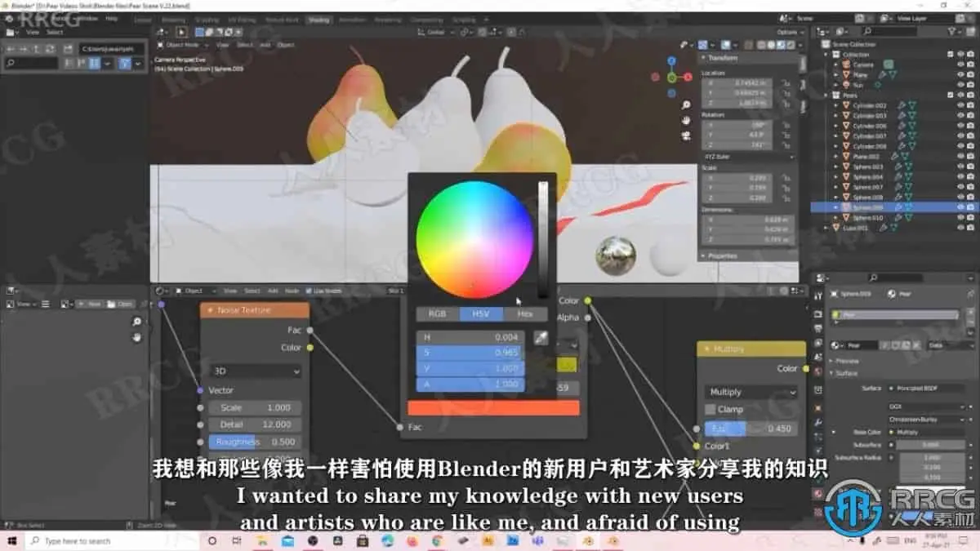
Task: Open XYZ Euler rotation mode dropdown
Action: [748, 156]
